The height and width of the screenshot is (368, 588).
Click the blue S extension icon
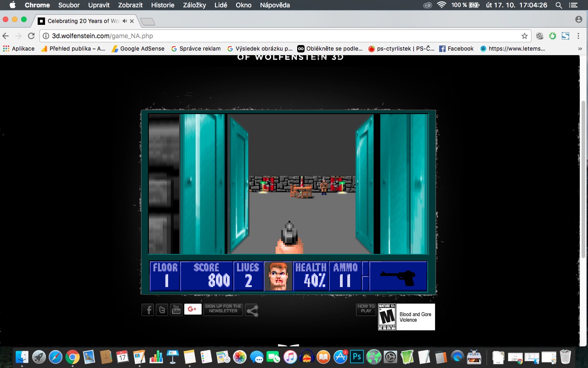click(565, 36)
